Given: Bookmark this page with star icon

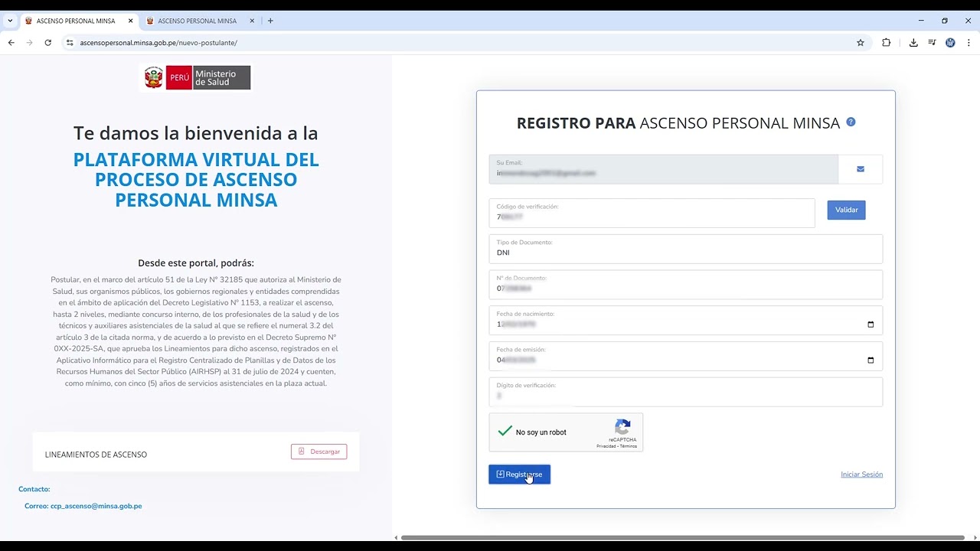Looking at the screenshot, I should [x=861, y=43].
